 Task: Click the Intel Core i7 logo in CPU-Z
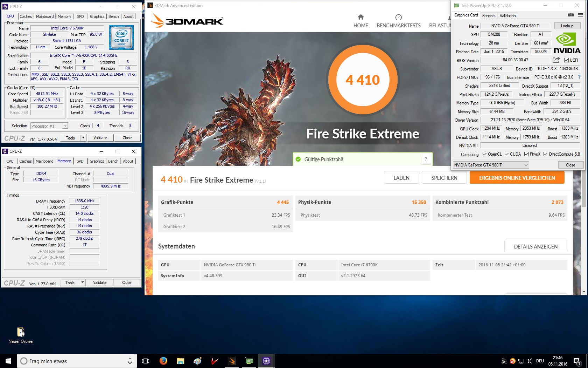(121, 38)
